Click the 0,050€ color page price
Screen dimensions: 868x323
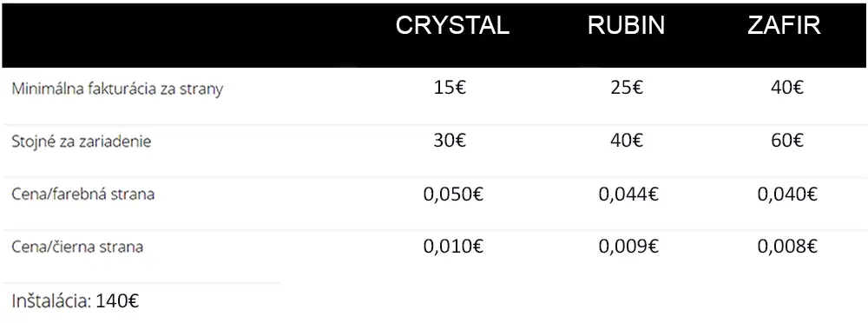(453, 194)
